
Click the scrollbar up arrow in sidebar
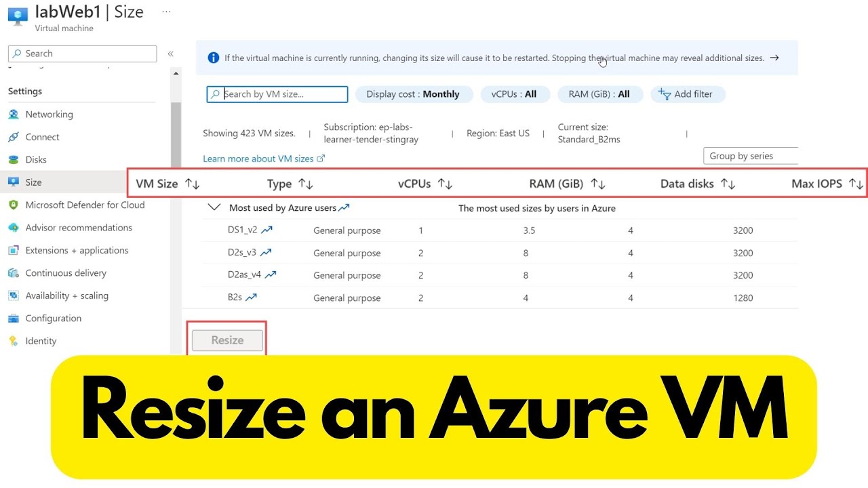tap(176, 73)
